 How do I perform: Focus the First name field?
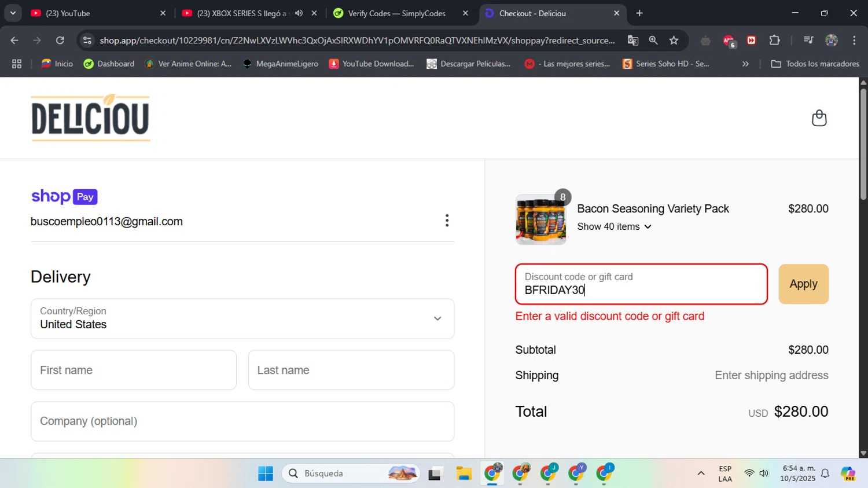134,370
